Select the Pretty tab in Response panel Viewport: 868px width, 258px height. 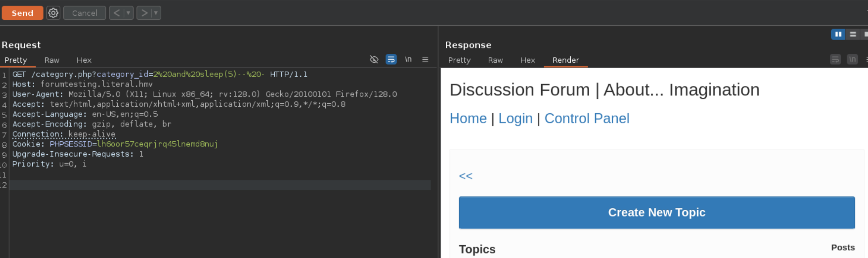click(459, 60)
